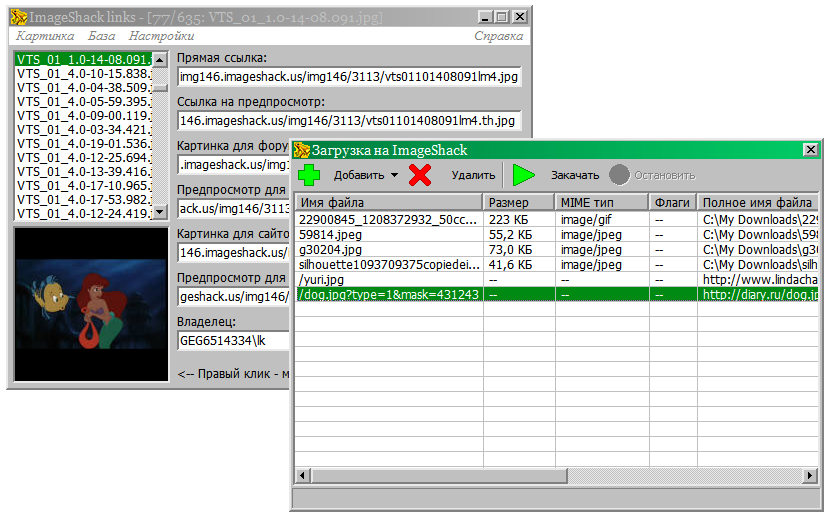Select the g30204.jpg upload row
Image resolution: width=830 pixels, height=517 pixels.
(x=556, y=249)
